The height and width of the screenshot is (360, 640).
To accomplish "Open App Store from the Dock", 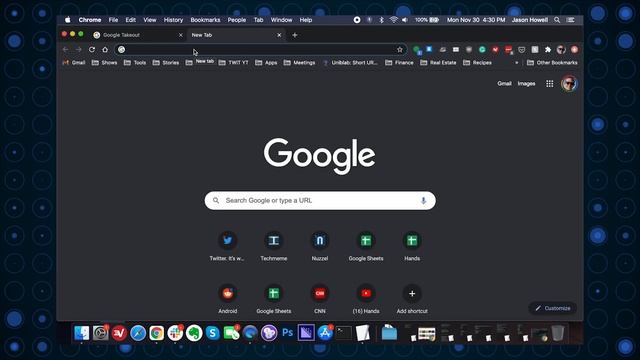I will click(x=325, y=333).
